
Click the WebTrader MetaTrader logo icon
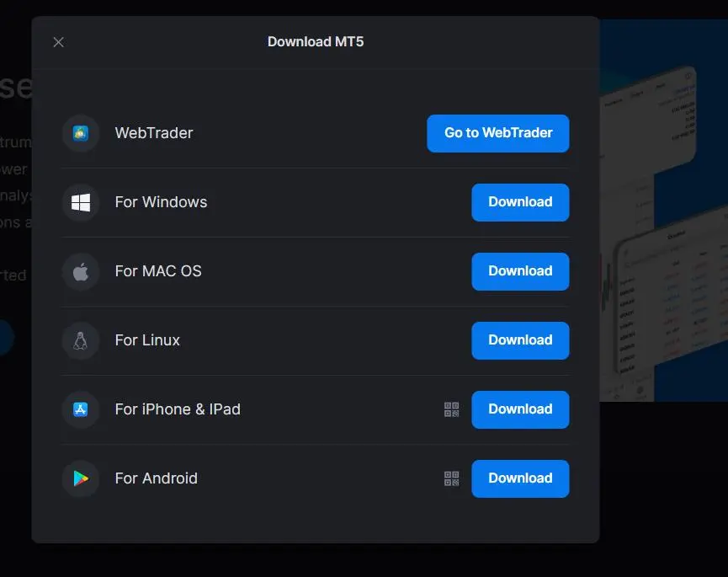pos(80,133)
